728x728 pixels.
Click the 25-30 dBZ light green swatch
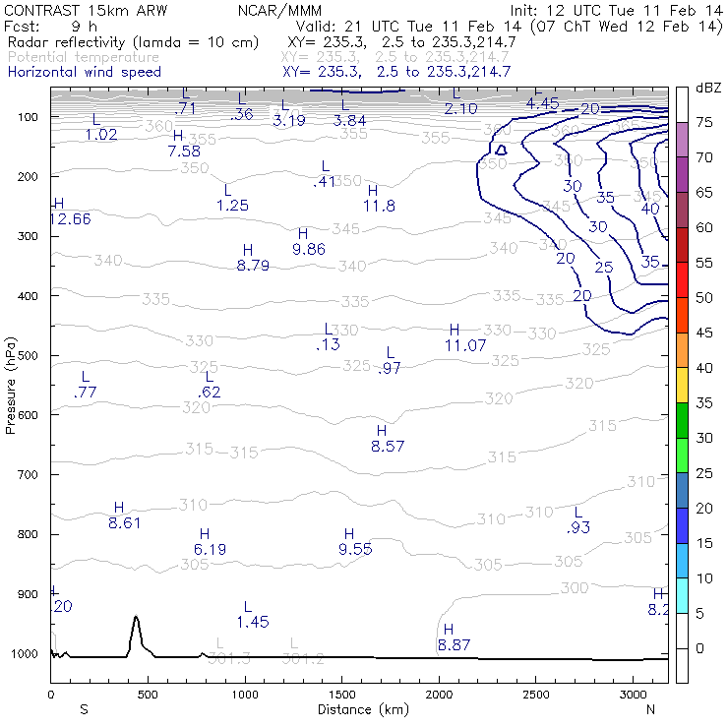click(x=682, y=455)
